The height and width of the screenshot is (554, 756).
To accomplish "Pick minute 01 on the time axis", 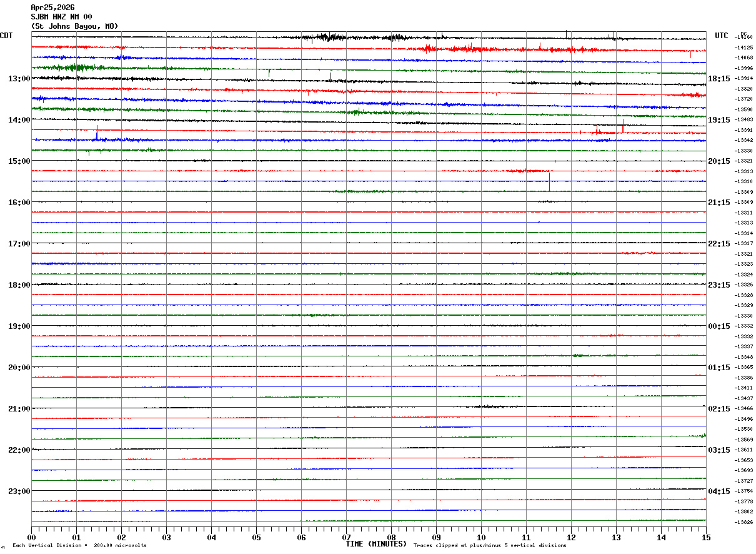I will click(x=76, y=538).
